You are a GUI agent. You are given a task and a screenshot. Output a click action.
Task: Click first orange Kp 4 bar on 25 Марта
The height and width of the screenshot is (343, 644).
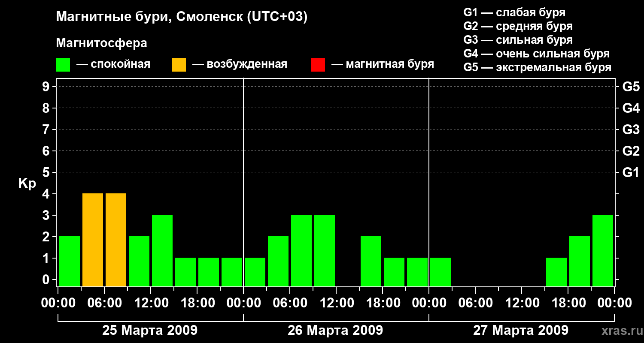(93, 240)
